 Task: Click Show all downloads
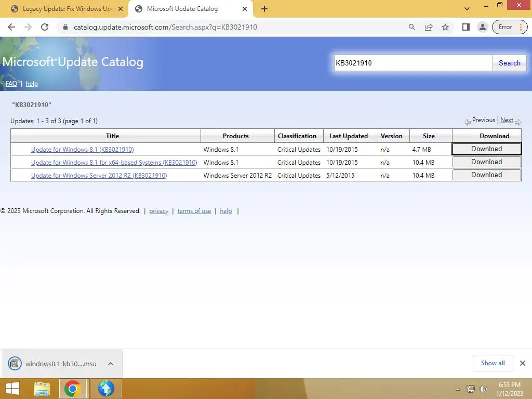click(493, 363)
